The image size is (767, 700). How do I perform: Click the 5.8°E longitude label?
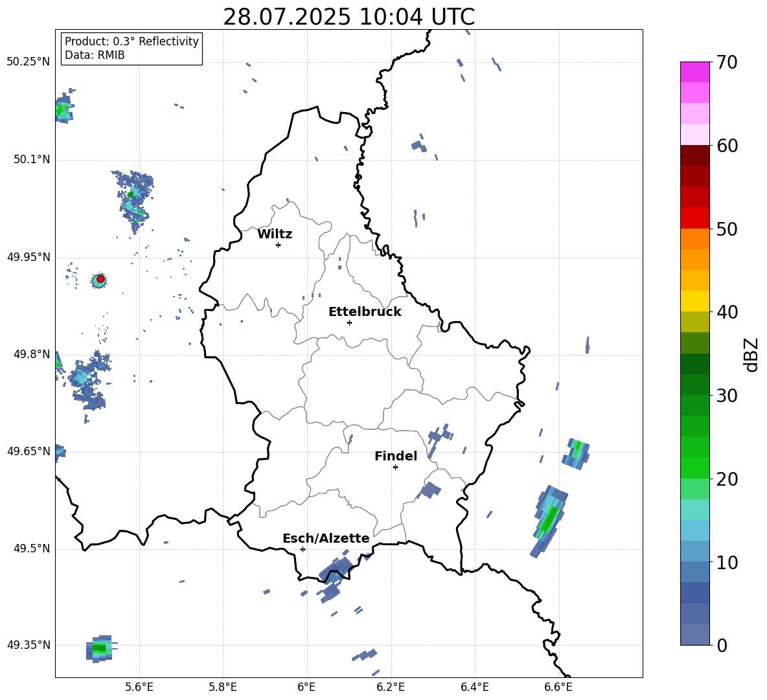[x=223, y=687]
